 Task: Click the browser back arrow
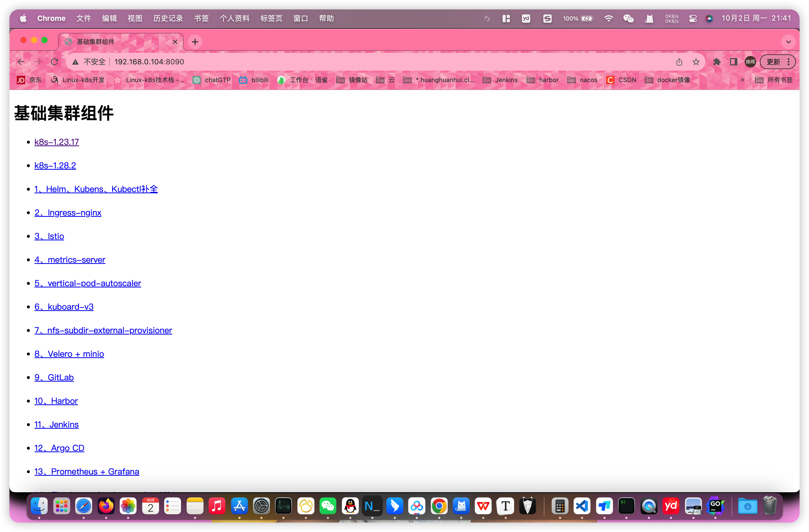pyautogui.click(x=21, y=62)
